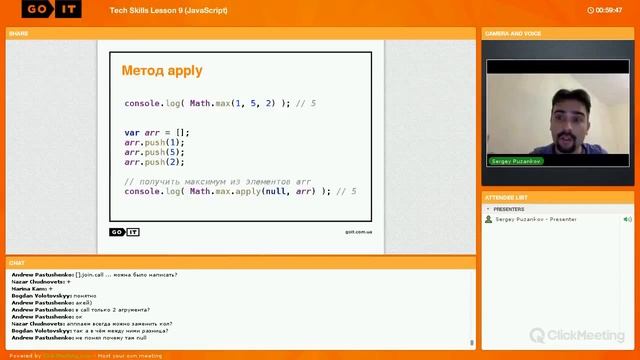640x360 pixels.
Task: Click the 'Sergey Puzankov' name label on video
Action: point(516,161)
